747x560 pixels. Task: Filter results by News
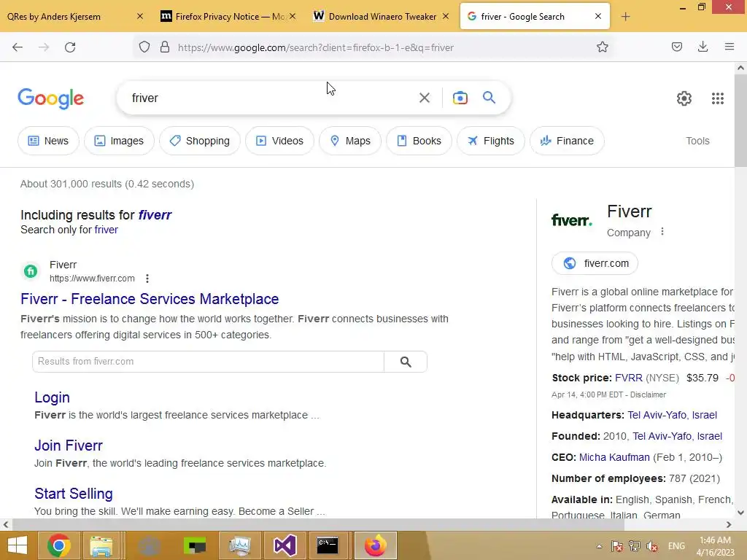[48, 141]
